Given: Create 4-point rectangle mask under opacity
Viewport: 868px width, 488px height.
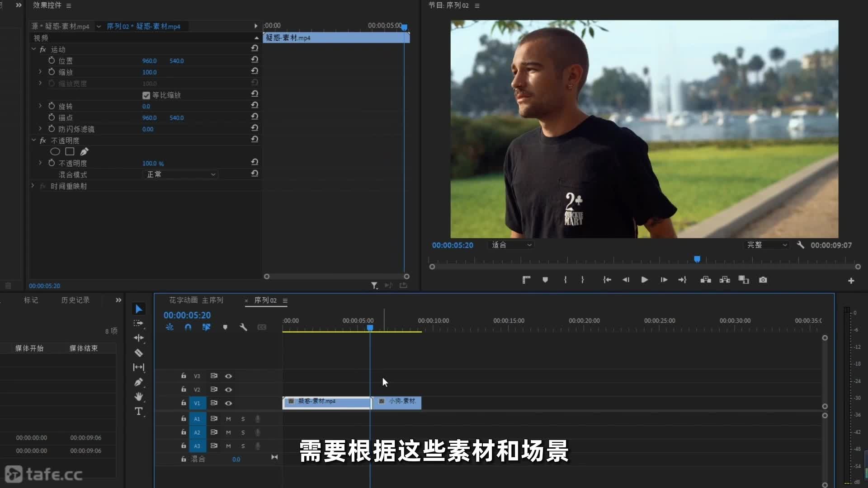Looking at the screenshot, I should [70, 152].
